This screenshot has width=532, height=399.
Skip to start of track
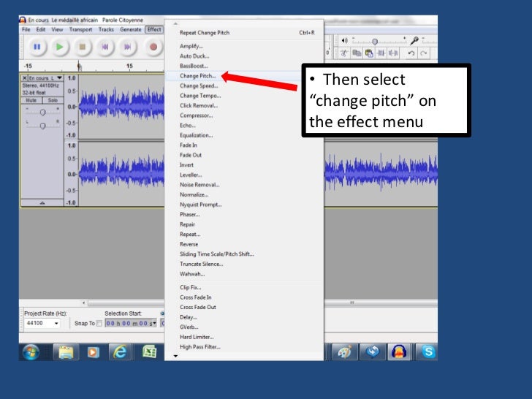click(x=105, y=47)
